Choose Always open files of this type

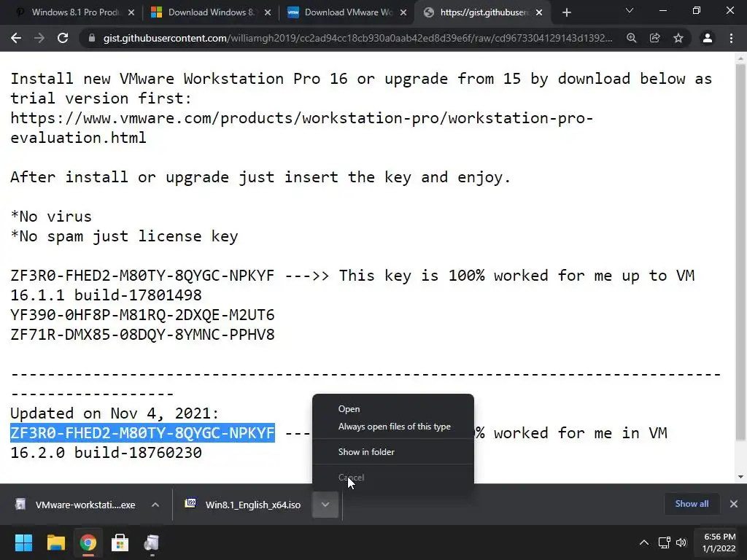tap(393, 427)
